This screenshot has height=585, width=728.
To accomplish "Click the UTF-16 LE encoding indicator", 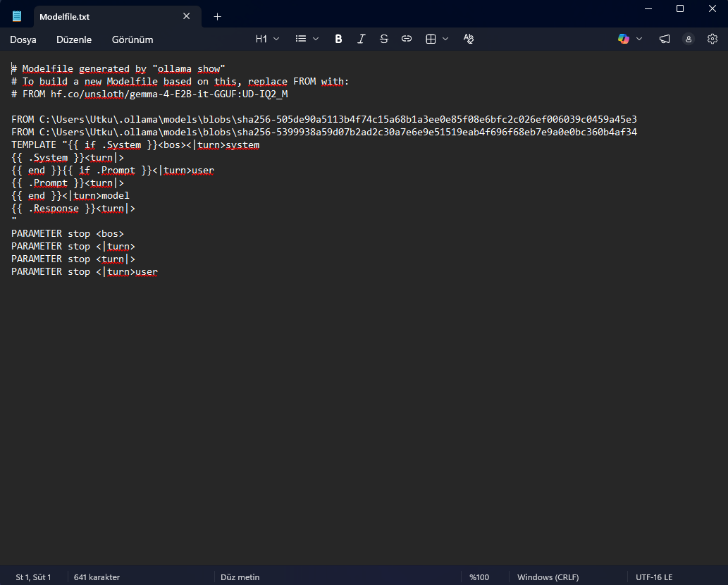I will (654, 577).
